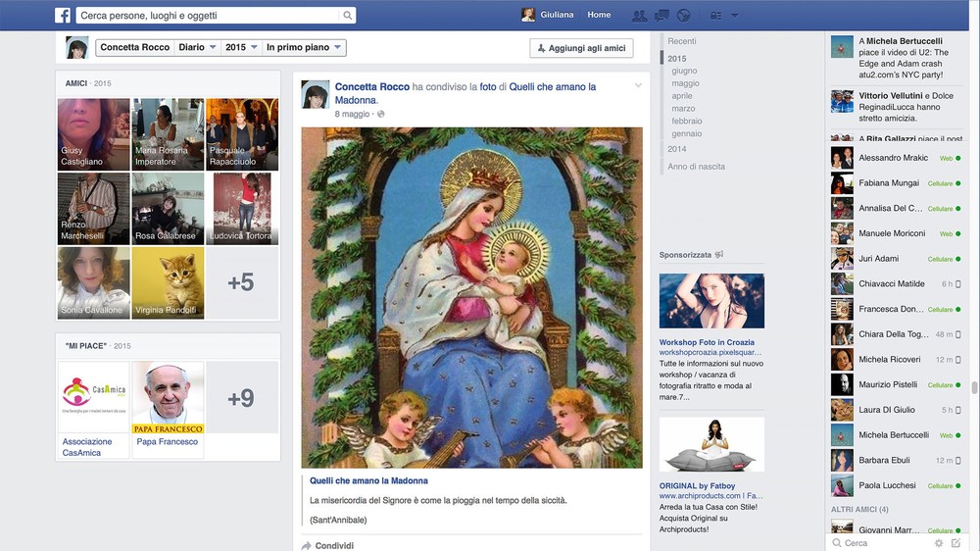980x551 pixels.
Task: Open Workshop Foto in Croazia ad link
Action: tap(707, 342)
